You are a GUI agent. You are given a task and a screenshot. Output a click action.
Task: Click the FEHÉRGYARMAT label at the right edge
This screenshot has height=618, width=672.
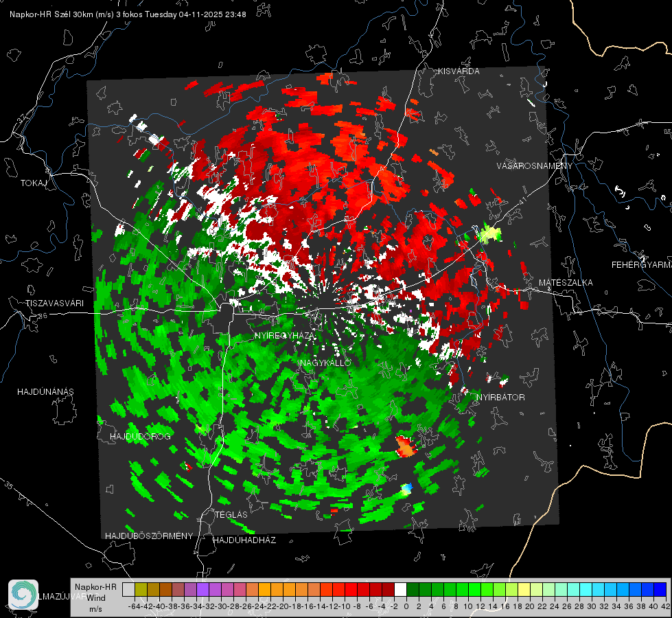pyautogui.click(x=641, y=265)
